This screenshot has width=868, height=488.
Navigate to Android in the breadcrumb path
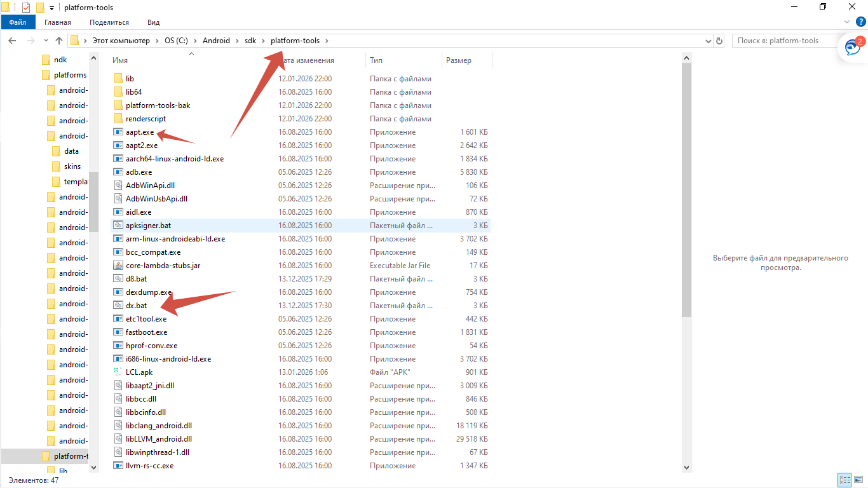[x=217, y=41]
